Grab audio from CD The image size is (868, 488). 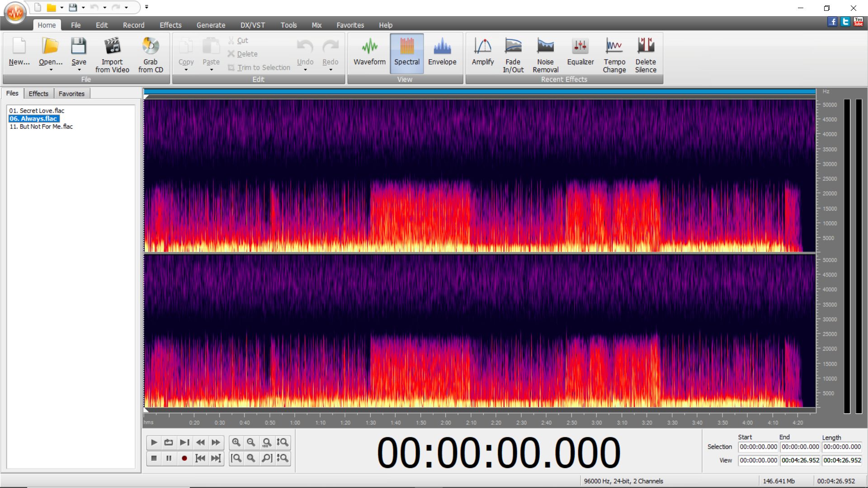point(151,53)
